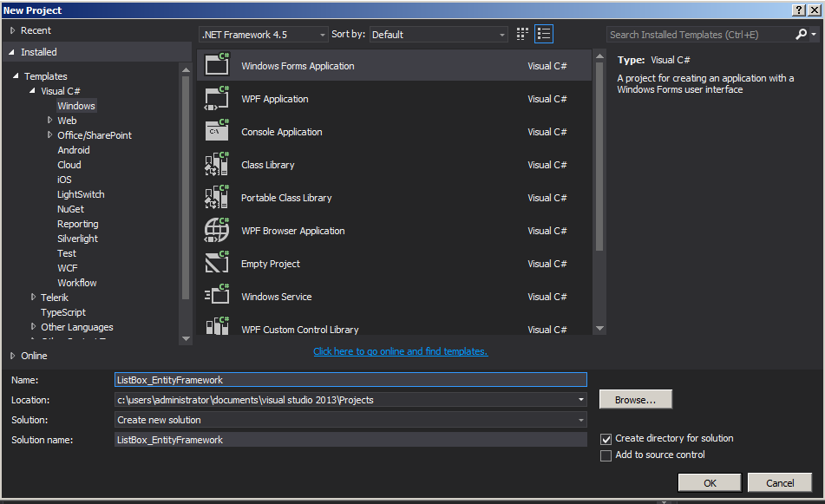This screenshot has width=825, height=504.
Task: Click the Browse... button
Action: click(635, 400)
